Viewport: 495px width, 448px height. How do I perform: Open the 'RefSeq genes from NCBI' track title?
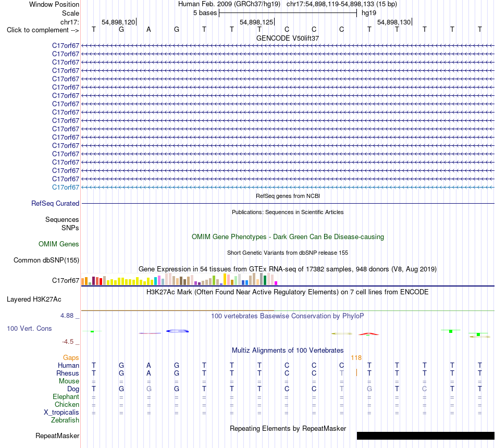[288, 196]
